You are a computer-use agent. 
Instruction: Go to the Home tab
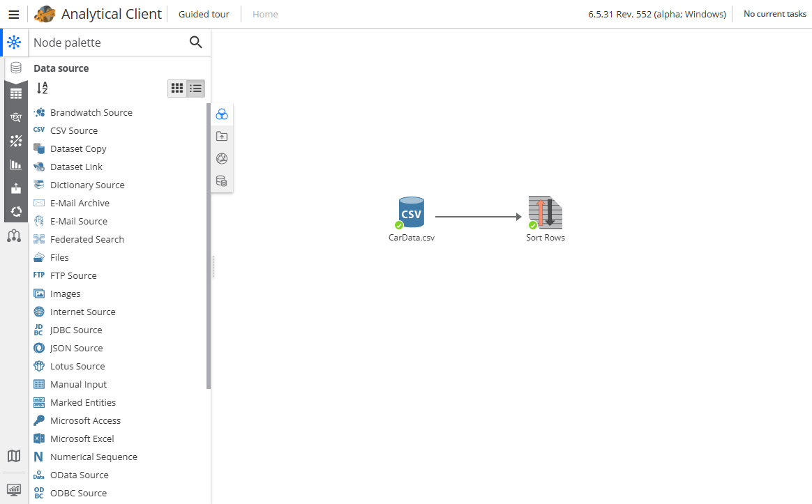click(x=265, y=14)
